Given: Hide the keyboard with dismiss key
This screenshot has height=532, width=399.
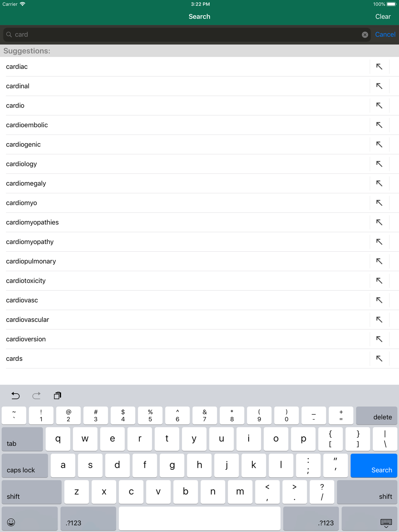Looking at the screenshot, I should pyautogui.click(x=369, y=519).
